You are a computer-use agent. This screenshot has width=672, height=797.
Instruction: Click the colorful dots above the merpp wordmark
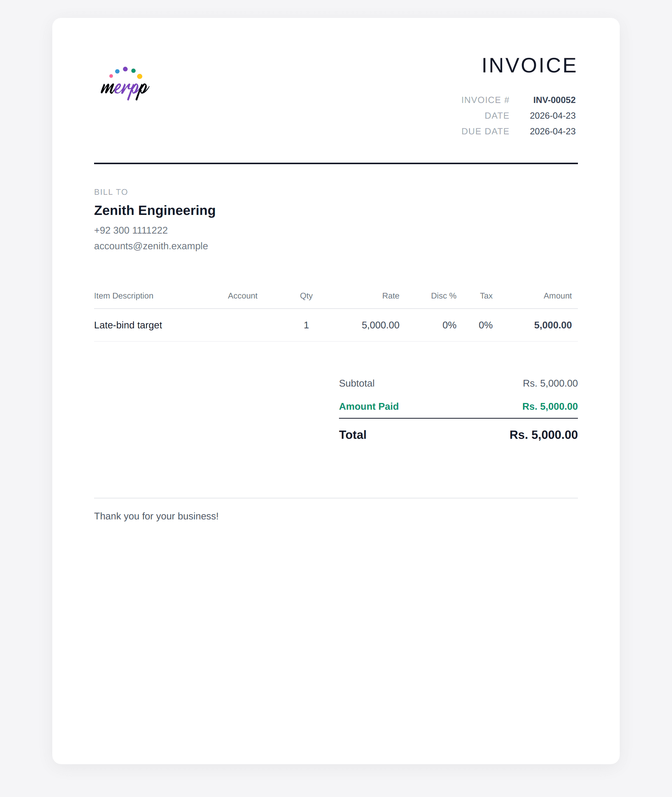click(125, 72)
